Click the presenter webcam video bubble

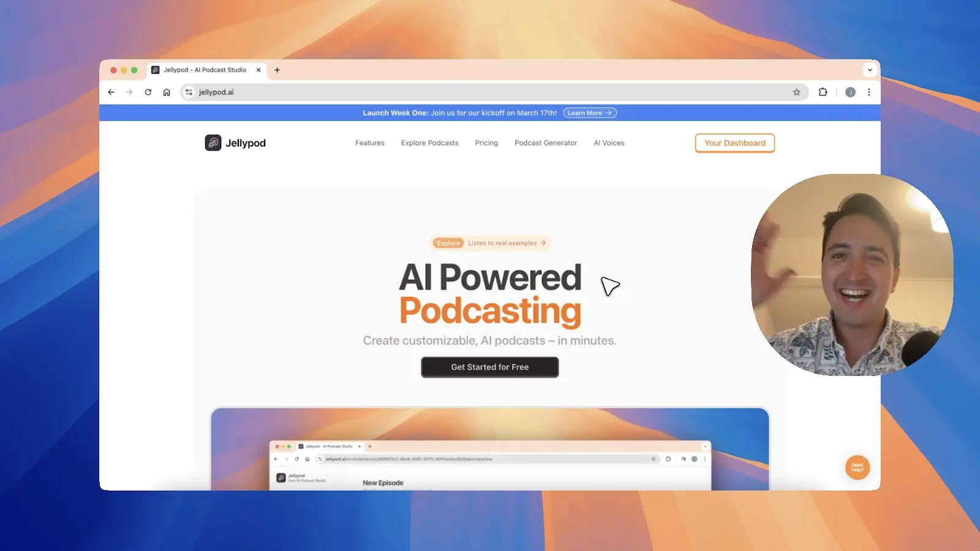tap(852, 275)
